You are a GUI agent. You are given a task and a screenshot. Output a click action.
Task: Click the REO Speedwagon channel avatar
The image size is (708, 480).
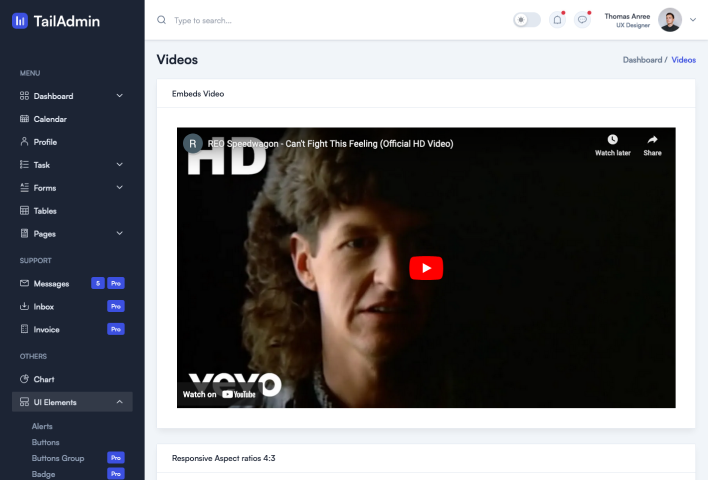click(192, 143)
